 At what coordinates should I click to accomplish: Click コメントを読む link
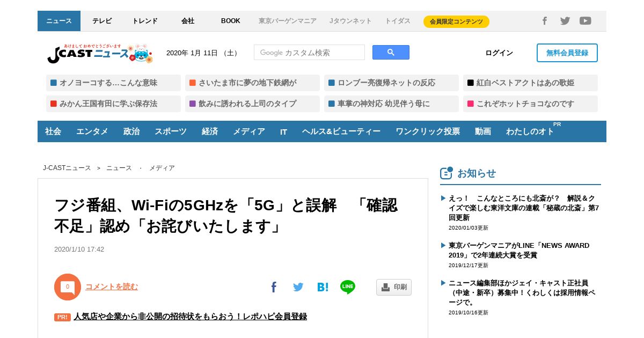[112, 287]
